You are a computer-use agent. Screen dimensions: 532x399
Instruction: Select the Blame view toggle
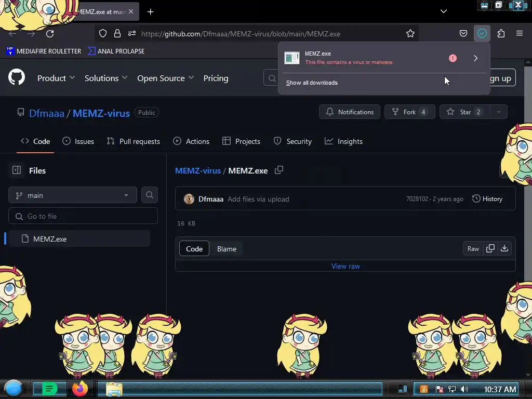point(227,249)
